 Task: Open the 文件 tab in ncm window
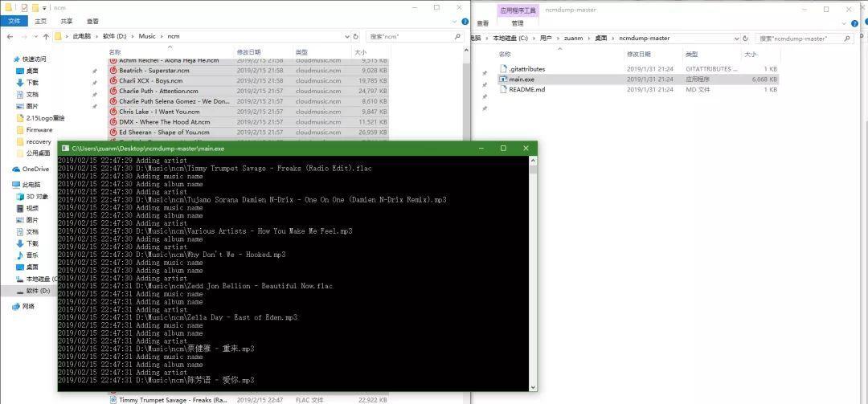[x=14, y=21]
